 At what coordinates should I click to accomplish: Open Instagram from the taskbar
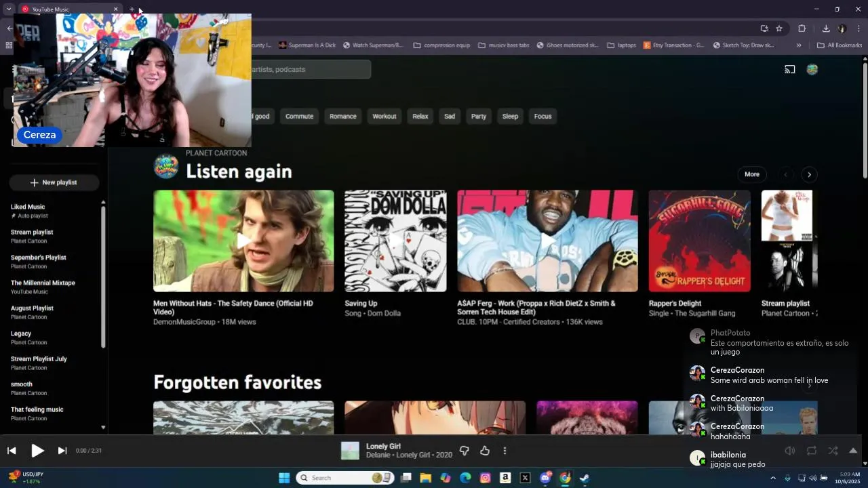point(485,478)
